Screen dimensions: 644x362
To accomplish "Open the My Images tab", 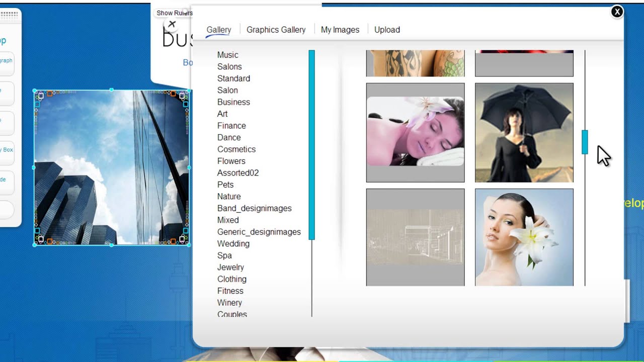I will (x=340, y=30).
